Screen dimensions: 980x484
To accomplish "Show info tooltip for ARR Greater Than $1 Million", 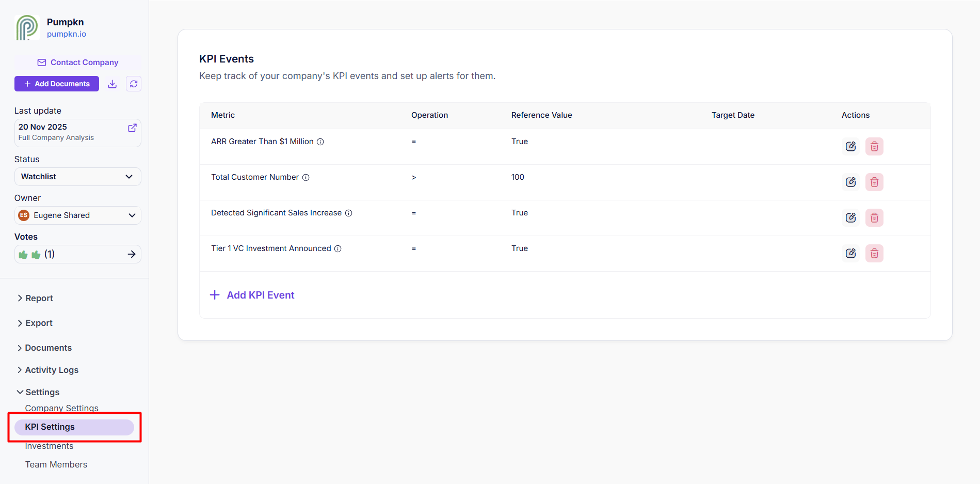I will click(x=320, y=142).
